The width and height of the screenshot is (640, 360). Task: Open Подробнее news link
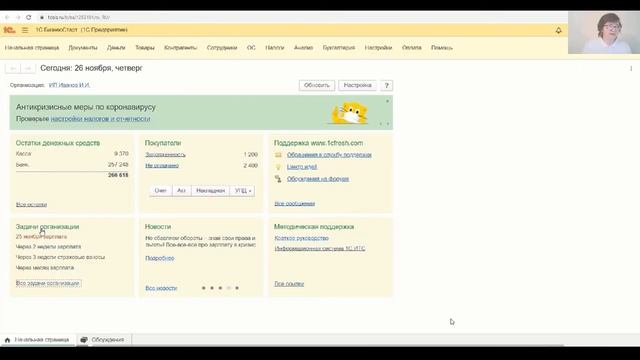tap(160, 258)
